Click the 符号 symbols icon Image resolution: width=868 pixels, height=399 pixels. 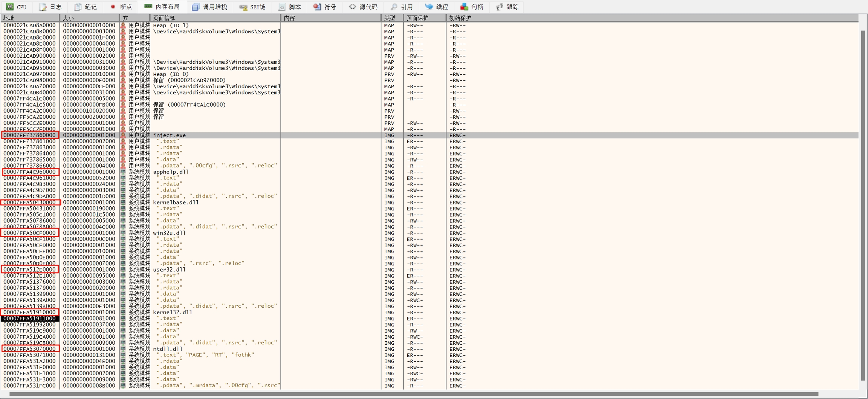point(317,7)
